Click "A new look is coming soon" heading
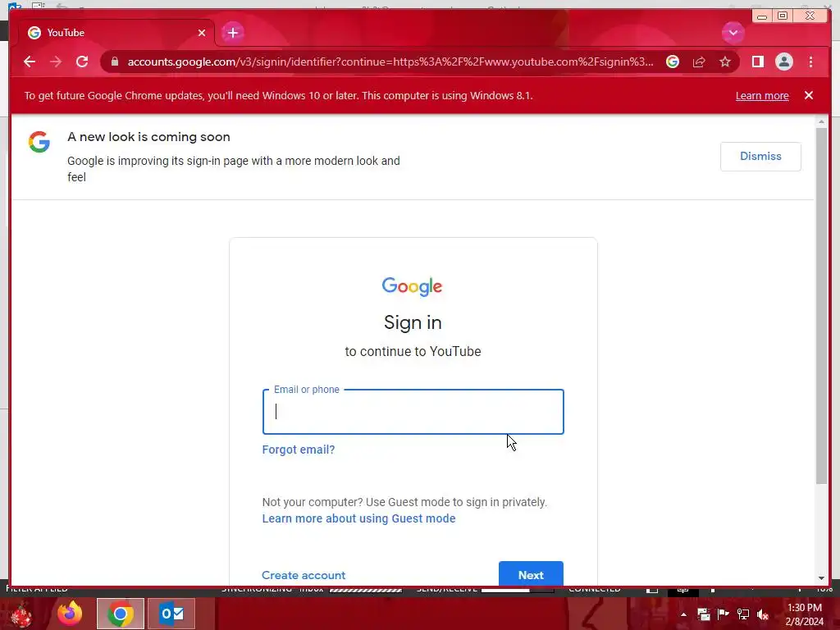The width and height of the screenshot is (840, 630). tap(148, 137)
